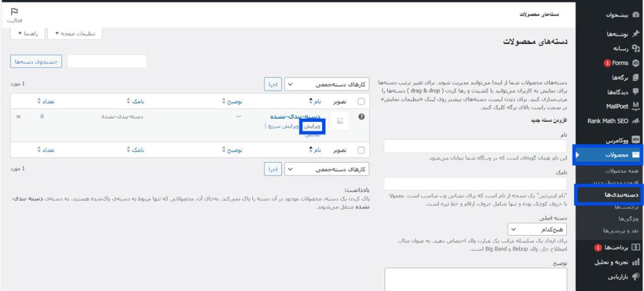Focus the نام name input field

[x=475, y=146]
